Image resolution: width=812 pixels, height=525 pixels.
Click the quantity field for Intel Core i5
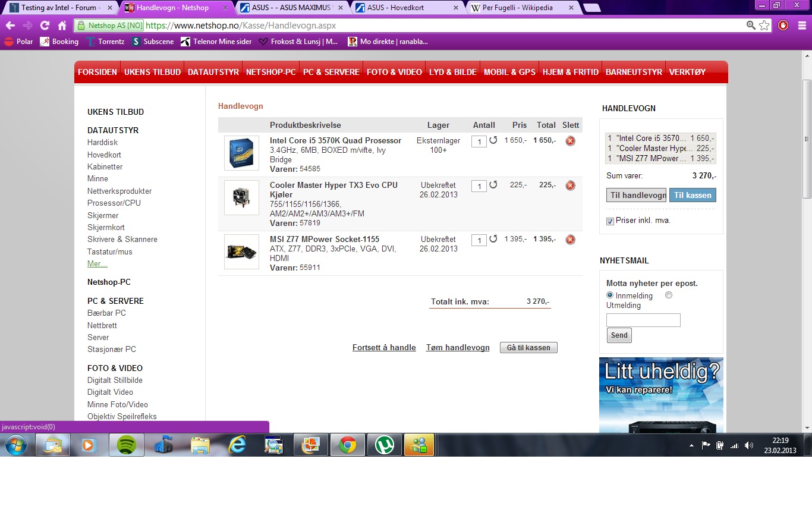pyautogui.click(x=479, y=142)
